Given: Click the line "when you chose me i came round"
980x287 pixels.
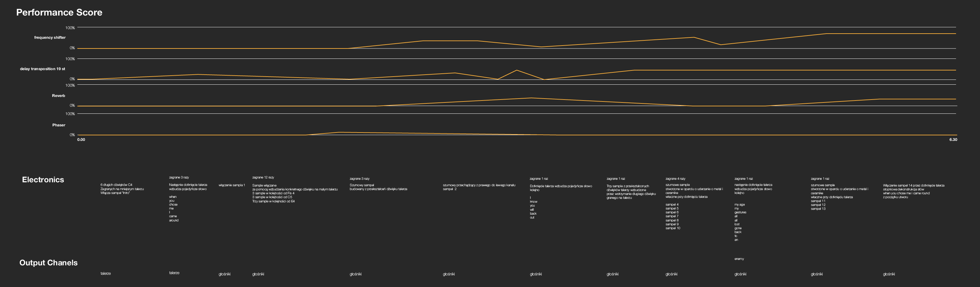Looking at the screenshot, I should (x=906, y=193).
